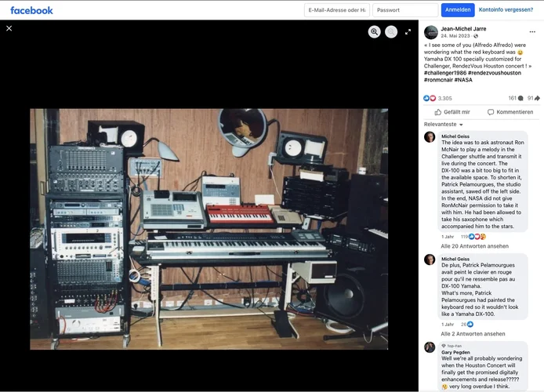Click the 1 Jahr timestamp on first comment
The height and width of the screenshot is (392, 544).
click(448, 237)
